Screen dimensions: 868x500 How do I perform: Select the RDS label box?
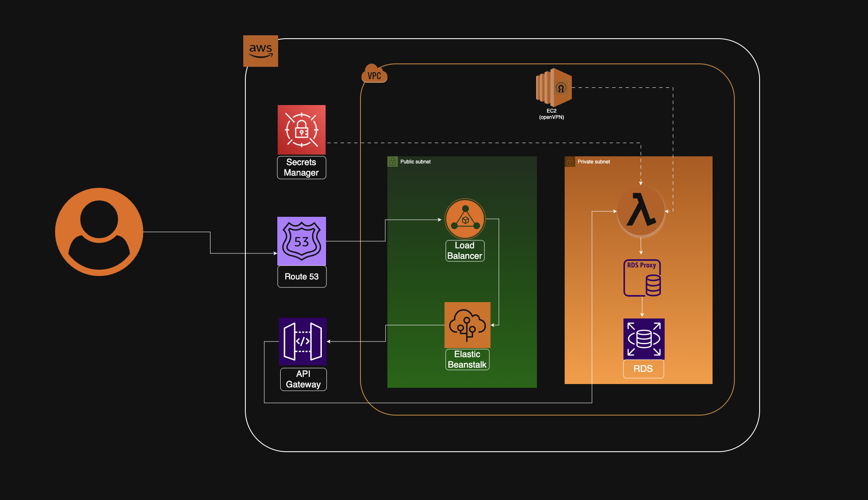pos(643,368)
